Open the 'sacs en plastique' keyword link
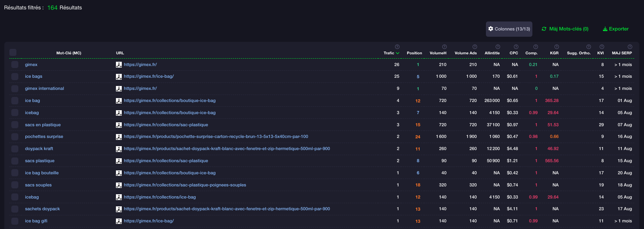This screenshot has width=644, height=229. [43, 125]
